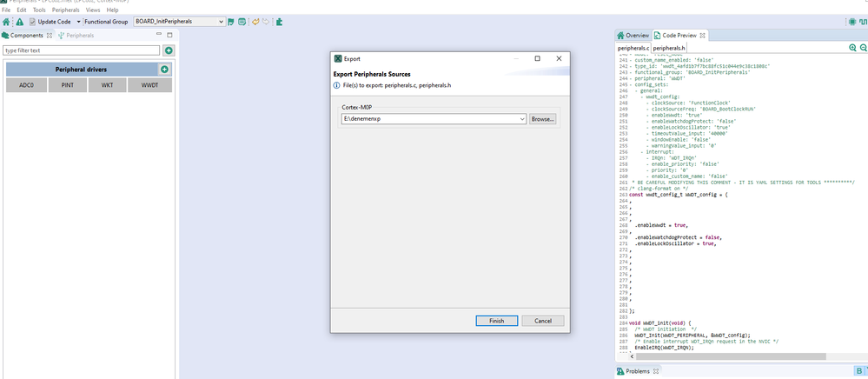Click the Functional Group label in toolbar

(x=106, y=22)
